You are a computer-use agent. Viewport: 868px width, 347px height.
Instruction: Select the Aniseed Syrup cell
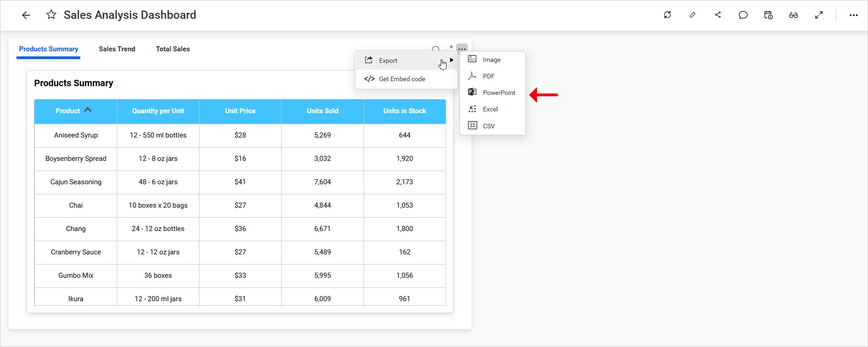coord(76,135)
